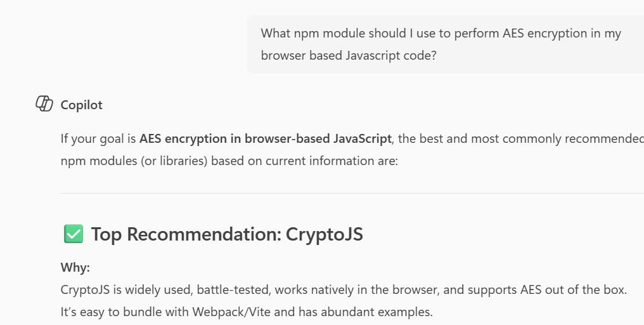Viewport: 644px width, 325px height.
Task: Select the user's question message bubble
Action: (445, 44)
